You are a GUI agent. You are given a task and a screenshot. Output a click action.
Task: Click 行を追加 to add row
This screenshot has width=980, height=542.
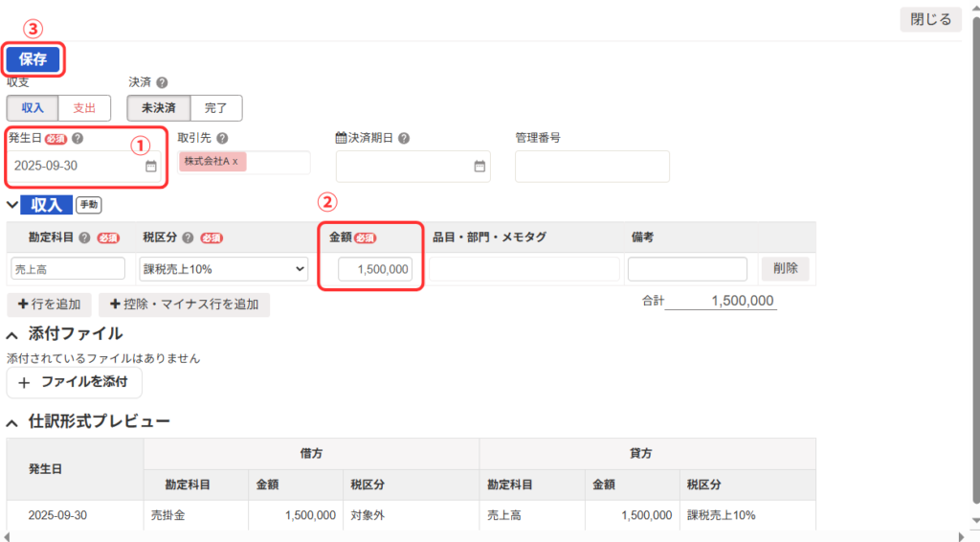point(49,305)
